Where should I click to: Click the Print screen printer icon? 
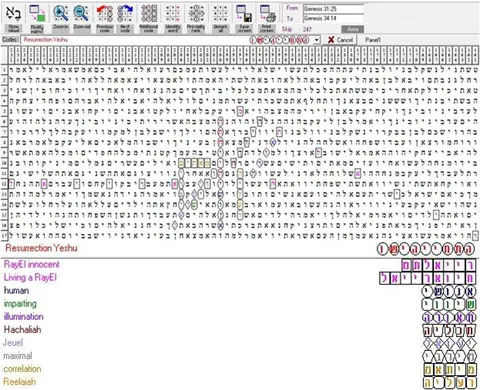click(x=267, y=13)
